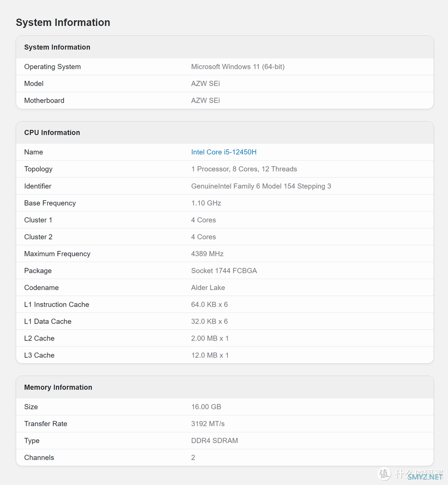Click the 'Operating System' label
Screen dimensions: 448x485
(53, 67)
